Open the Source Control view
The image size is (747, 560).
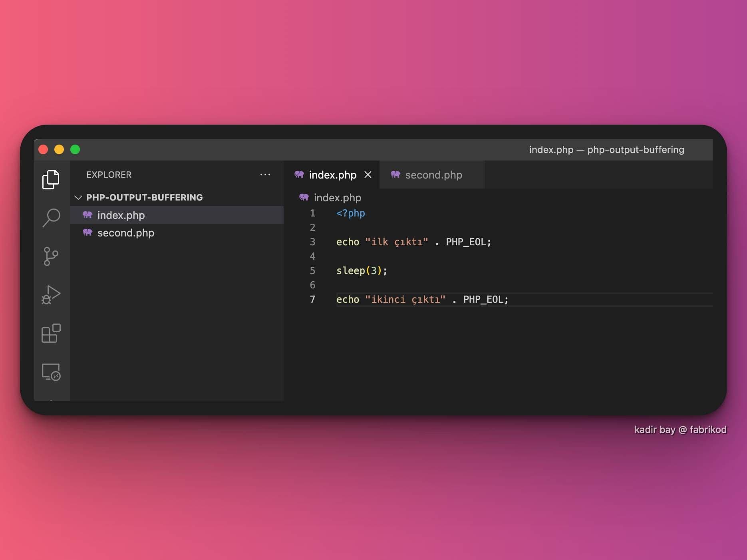[51, 256]
